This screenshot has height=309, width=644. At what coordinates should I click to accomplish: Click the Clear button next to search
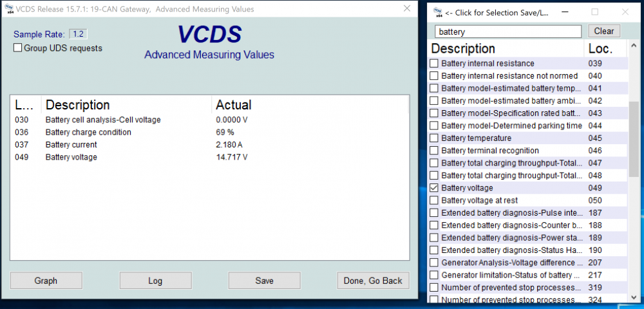(x=604, y=31)
